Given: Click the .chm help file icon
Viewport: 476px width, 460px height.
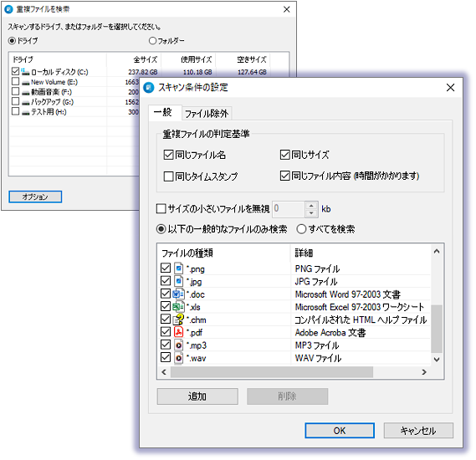Looking at the screenshot, I should click(x=178, y=319).
